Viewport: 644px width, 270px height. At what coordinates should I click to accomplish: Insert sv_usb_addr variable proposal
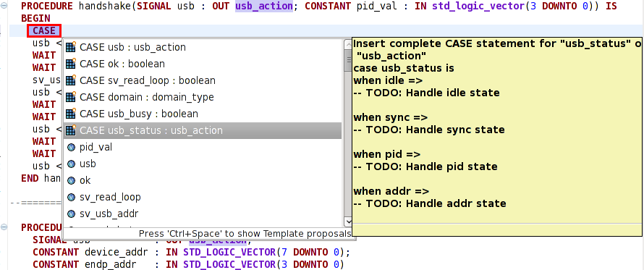pos(203,214)
